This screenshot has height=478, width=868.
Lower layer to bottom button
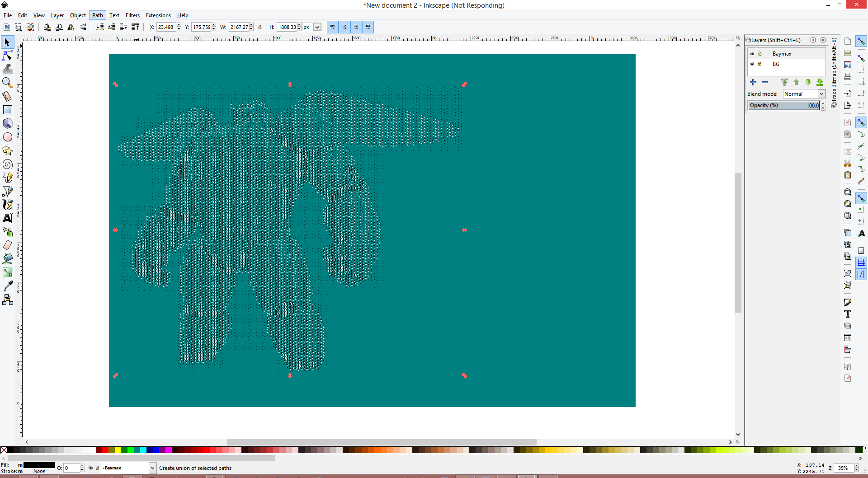(x=820, y=82)
